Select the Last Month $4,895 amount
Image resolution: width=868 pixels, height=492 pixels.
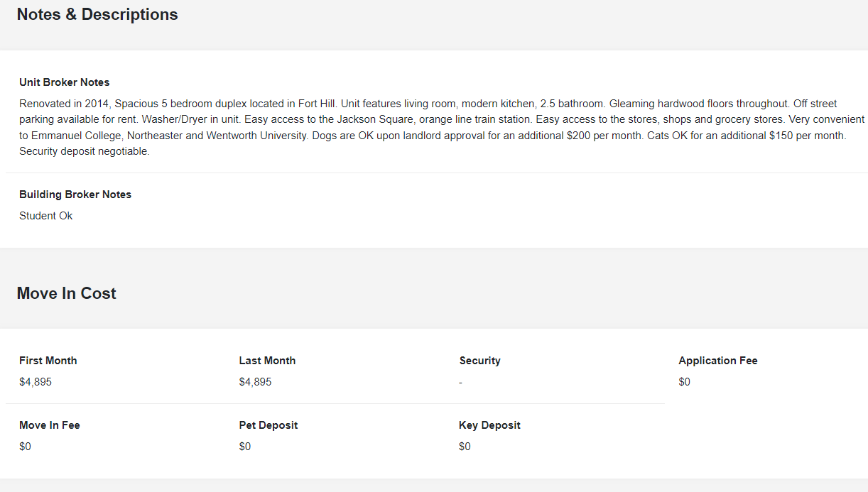coord(256,382)
